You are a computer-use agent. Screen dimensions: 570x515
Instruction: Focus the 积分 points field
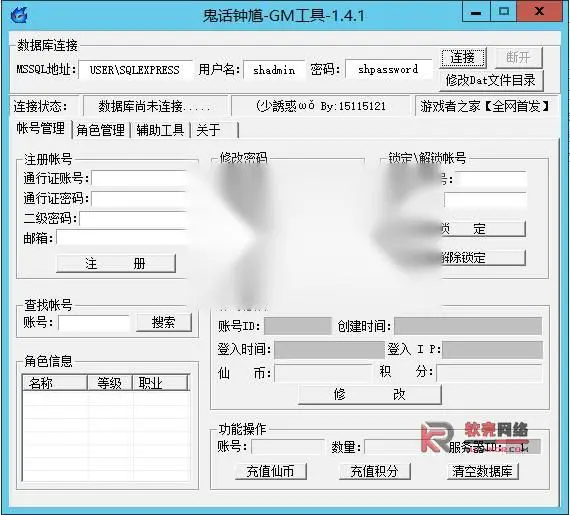(489, 373)
